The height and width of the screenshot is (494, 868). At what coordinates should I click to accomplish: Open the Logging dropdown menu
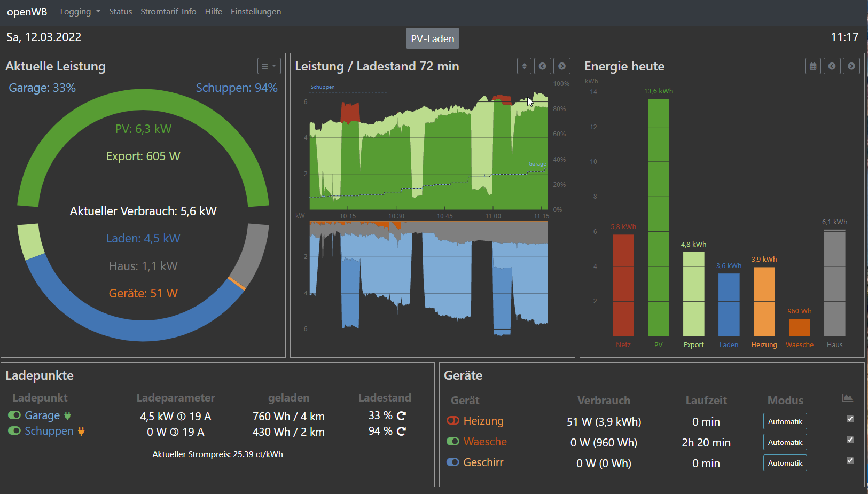tap(80, 12)
